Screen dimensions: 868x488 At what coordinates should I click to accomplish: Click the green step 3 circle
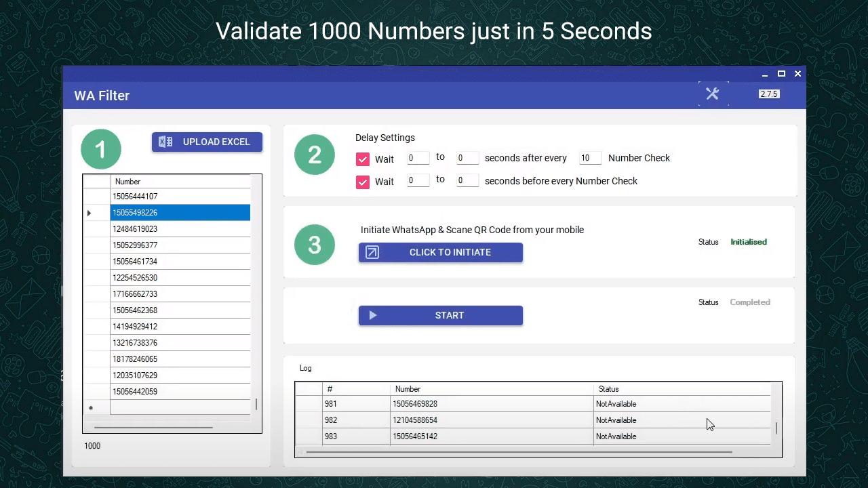[315, 245]
